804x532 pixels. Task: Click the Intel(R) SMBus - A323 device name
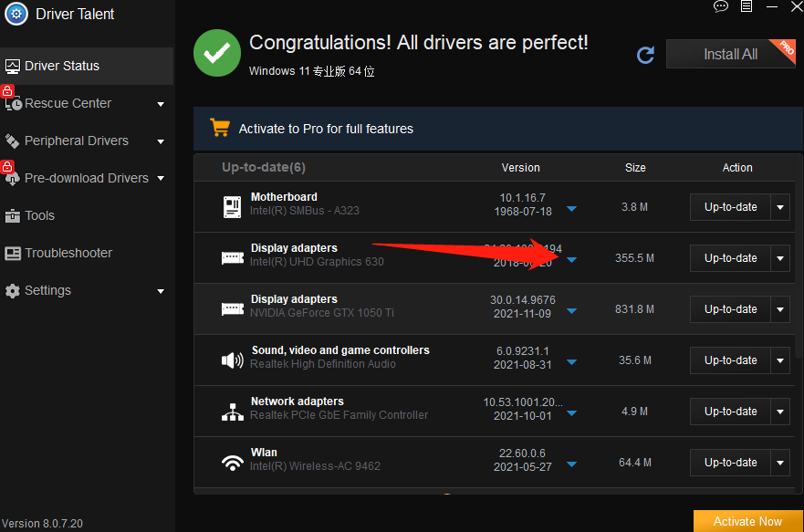click(x=305, y=211)
